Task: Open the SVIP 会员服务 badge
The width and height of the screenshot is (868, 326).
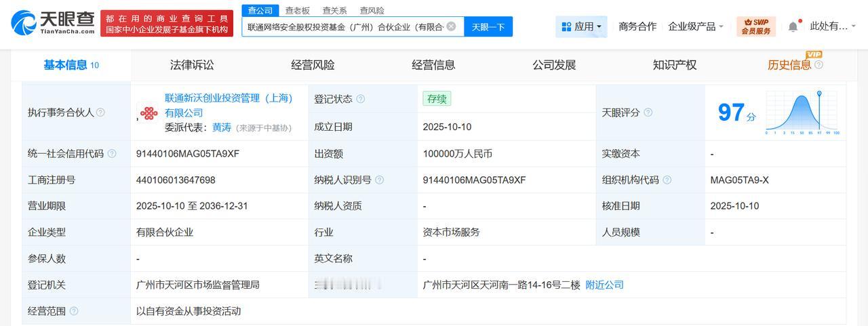Action: pos(755,26)
